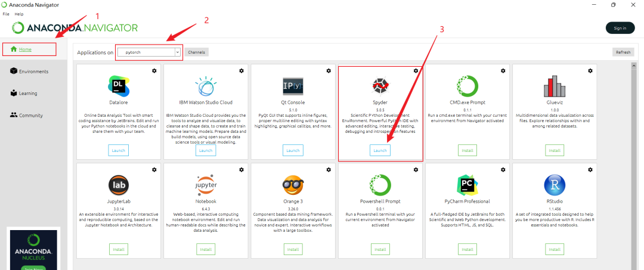Screen dimensions: 644x270
Task: Click the Orange 3 icon
Action: [x=293, y=185]
